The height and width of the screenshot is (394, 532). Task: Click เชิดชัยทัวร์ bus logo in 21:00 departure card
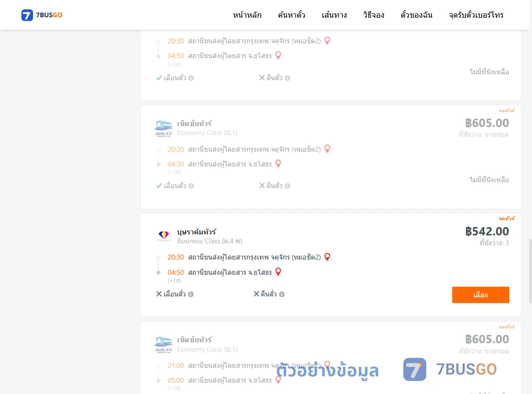(164, 345)
